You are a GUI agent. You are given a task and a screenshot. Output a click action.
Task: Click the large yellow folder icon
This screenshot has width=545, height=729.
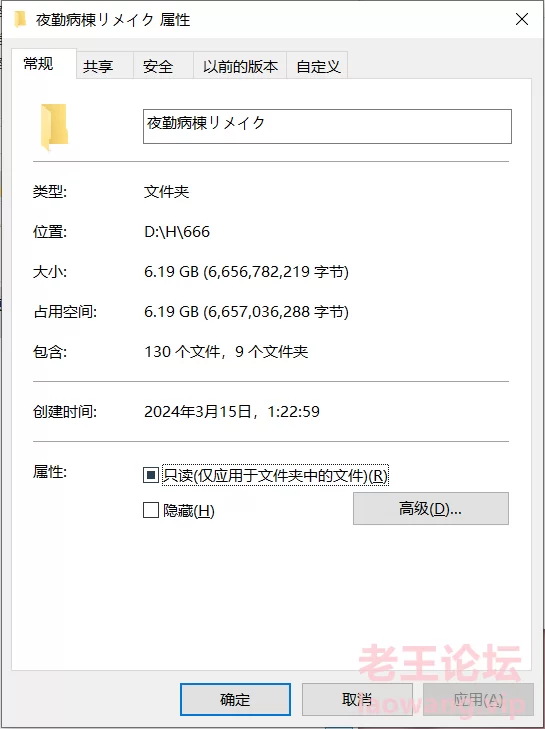tap(54, 127)
